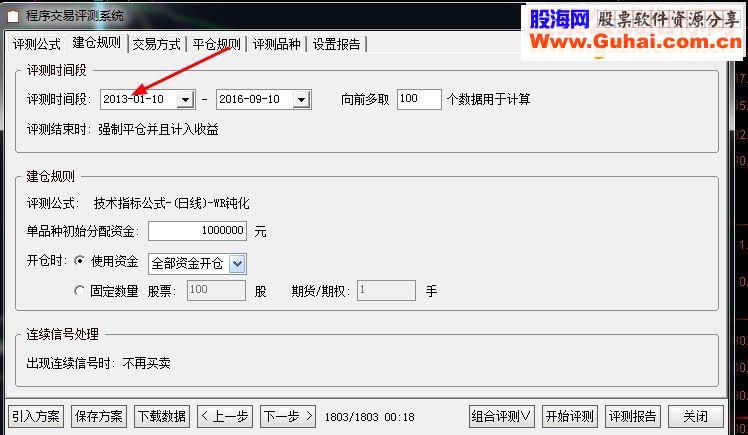The height and width of the screenshot is (435, 748).
Task: Switch to the 评测公式 tab
Action: click(36, 44)
